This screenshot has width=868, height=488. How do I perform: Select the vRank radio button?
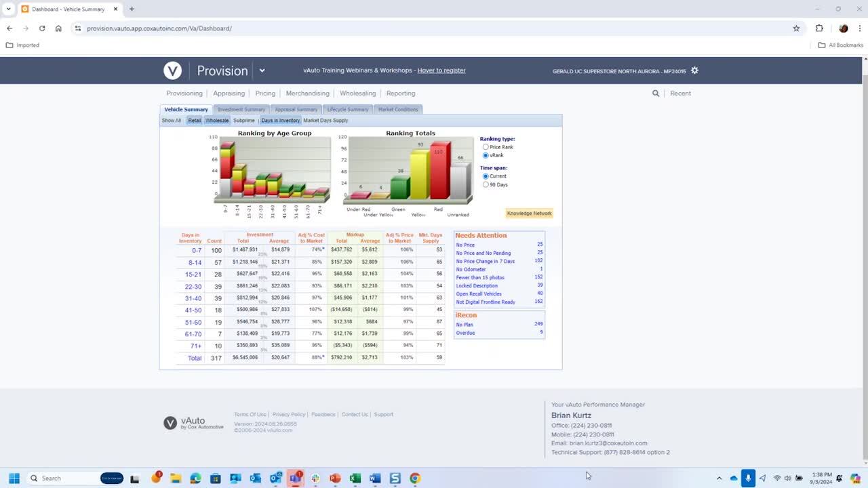click(486, 155)
